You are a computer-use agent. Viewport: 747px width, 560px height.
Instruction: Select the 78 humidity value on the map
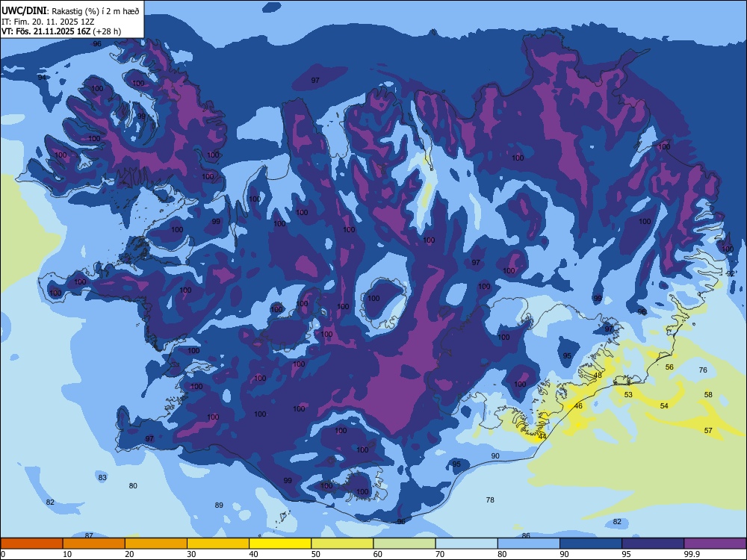(x=490, y=500)
